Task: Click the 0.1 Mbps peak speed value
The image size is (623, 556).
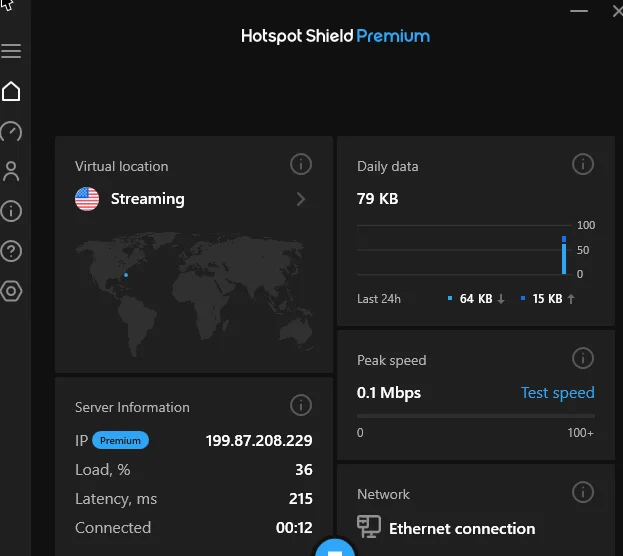Action: tap(389, 393)
